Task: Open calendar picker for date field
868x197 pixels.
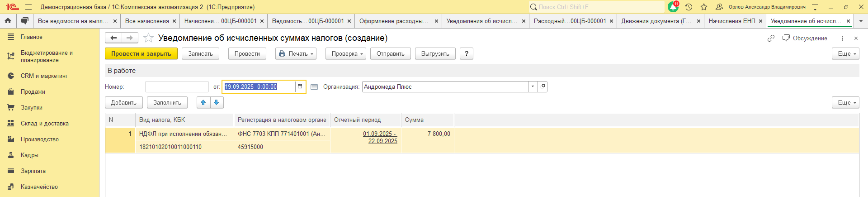Action: pyautogui.click(x=300, y=86)
